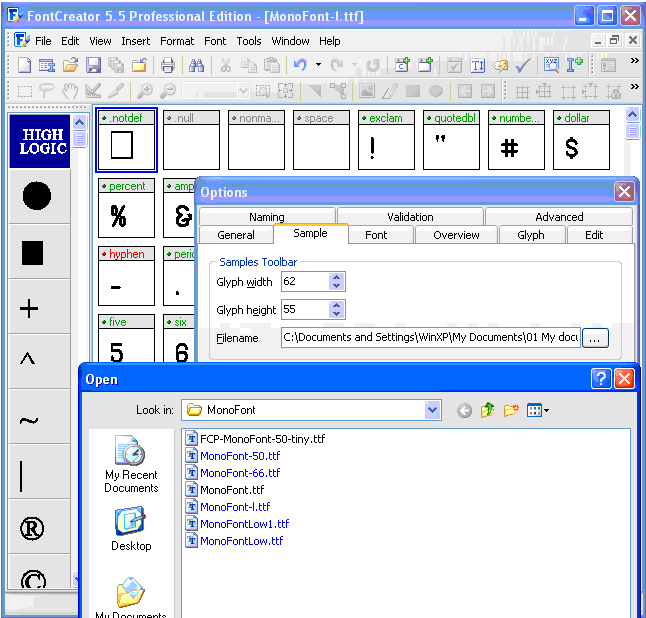Select file MonoFontLow1.ttf

237,524
